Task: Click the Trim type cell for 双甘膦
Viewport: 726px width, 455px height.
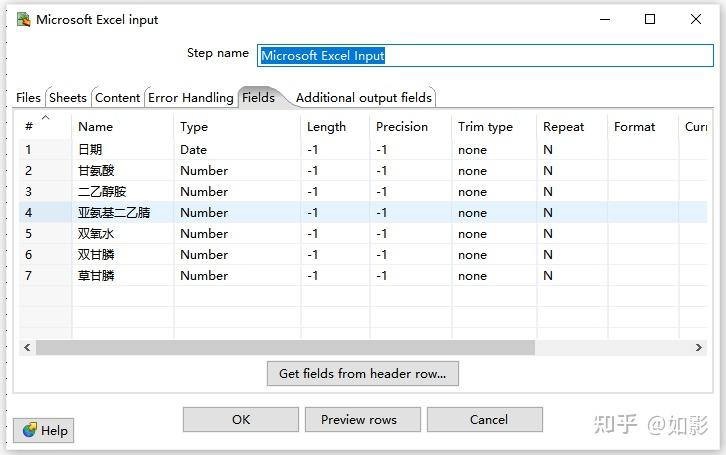Action: coord(494,255)
